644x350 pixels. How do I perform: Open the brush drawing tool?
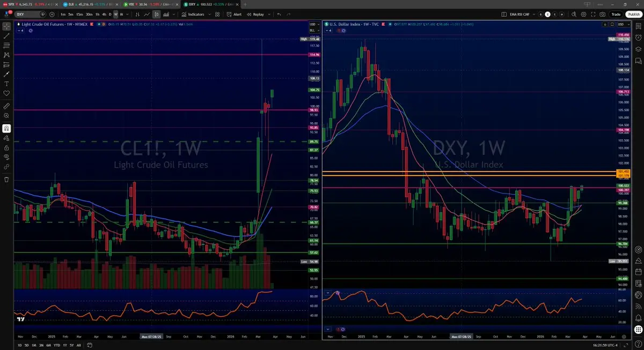coord(6,74)
